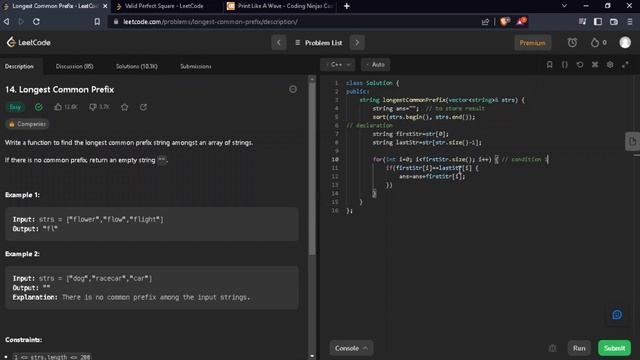The image size is (640, 360).
Task: Open the Problem List
Action: coord(319,42)
